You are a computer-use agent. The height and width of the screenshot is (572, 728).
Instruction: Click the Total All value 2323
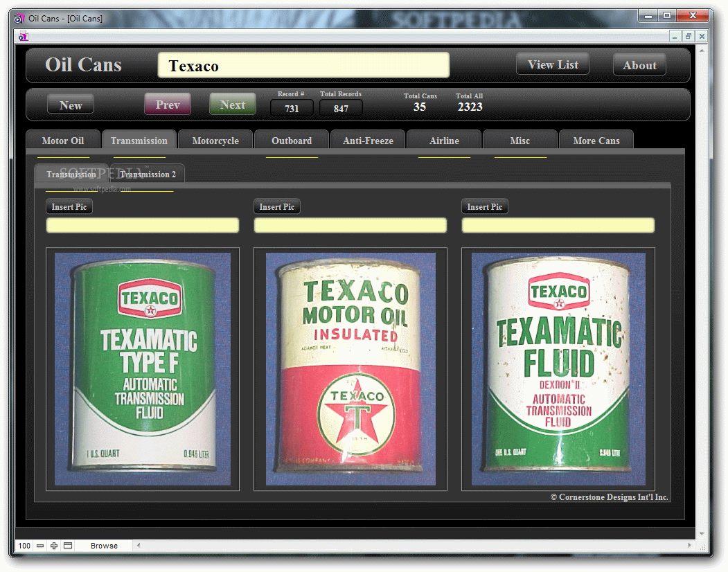[x=470, y=107]
